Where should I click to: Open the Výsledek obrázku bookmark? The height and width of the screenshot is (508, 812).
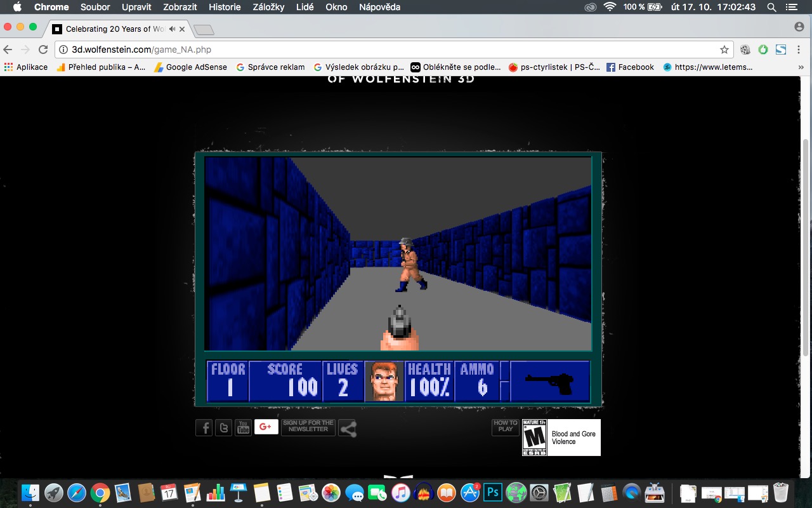click(358, 67)
